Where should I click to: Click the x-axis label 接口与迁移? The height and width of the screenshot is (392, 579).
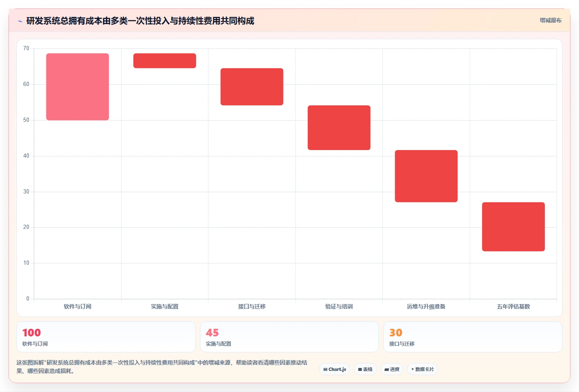coord(252,306)
